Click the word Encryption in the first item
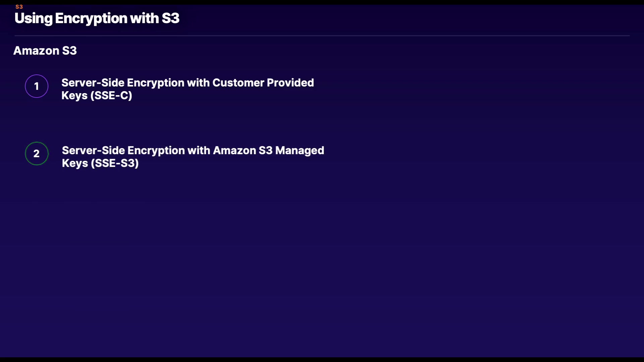Viewport: 644px width, 362px height. coord(155,83)
